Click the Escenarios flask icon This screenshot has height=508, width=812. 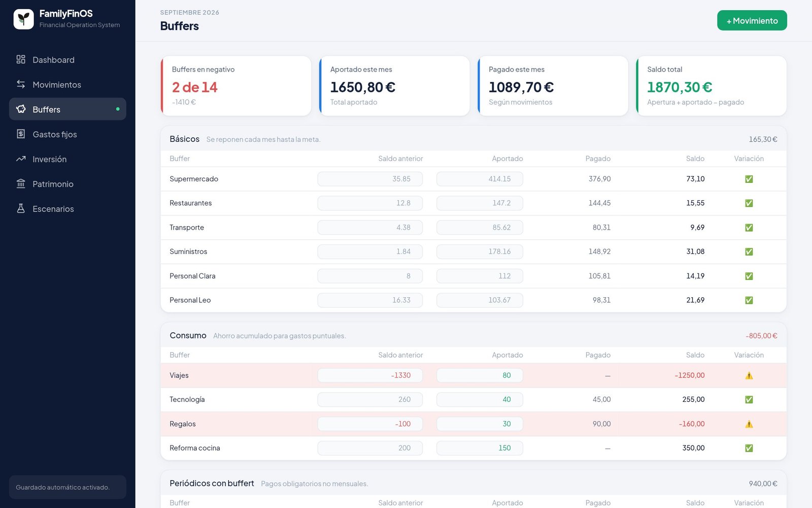pos(21,209)
